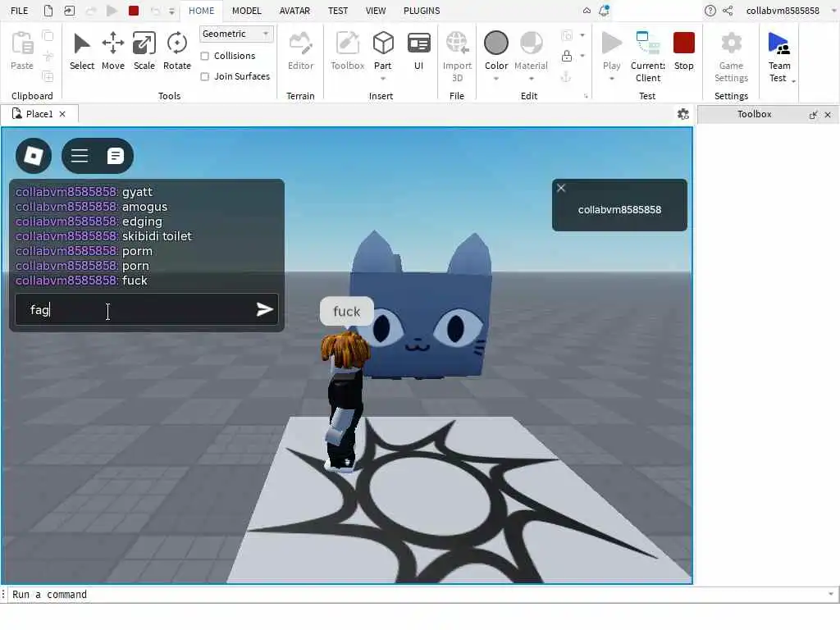Select the Select tool arrow
Viewport: 840px width, 630px height.
click(81, 52)
